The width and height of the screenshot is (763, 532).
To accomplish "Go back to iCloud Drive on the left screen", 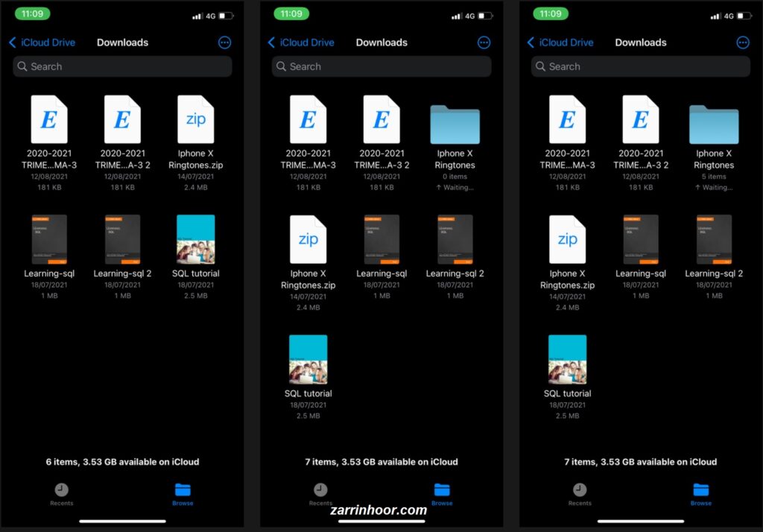I will [x=42, y=42].
